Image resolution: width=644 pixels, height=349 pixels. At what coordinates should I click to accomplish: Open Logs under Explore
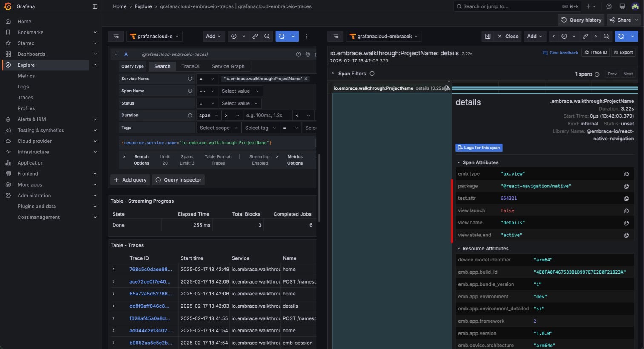click(23, 87)
